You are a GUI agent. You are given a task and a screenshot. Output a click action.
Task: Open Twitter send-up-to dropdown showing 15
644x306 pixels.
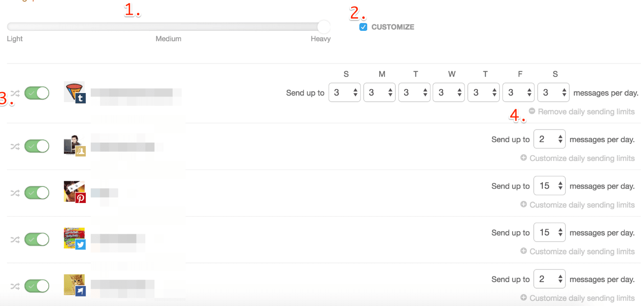tap(549, 233)
